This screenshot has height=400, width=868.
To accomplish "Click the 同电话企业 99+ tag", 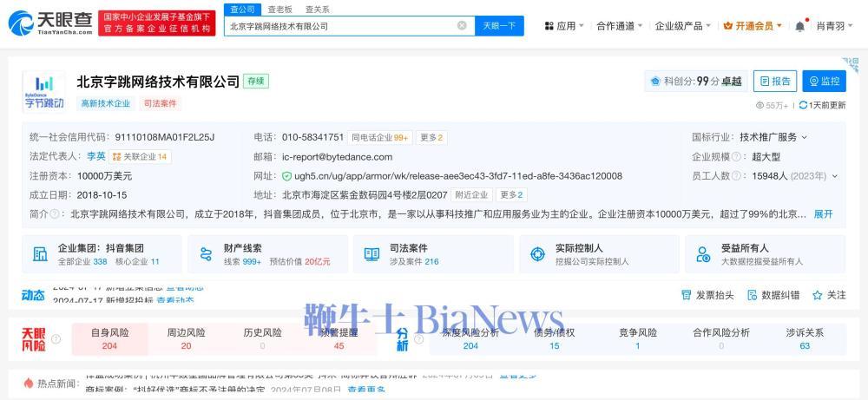I will [380, 138].
